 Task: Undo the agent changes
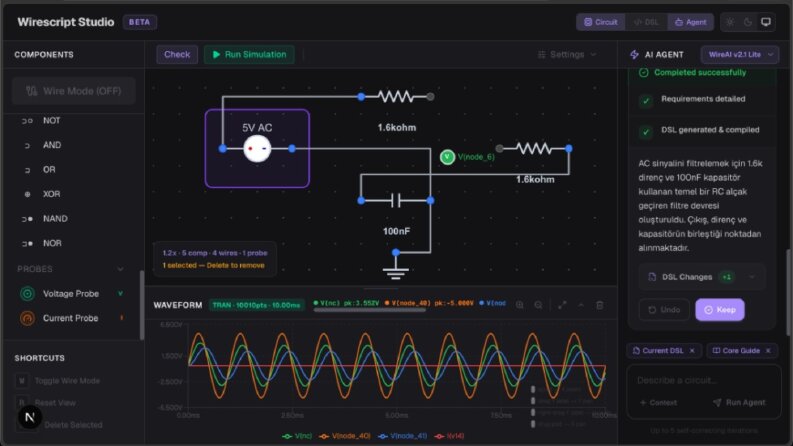tap(664, 309)
